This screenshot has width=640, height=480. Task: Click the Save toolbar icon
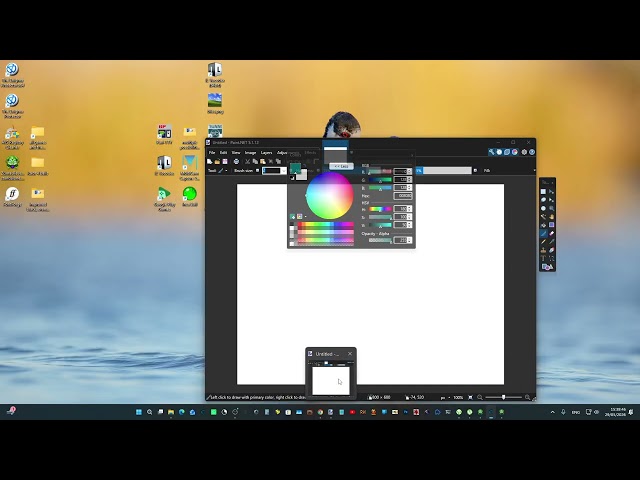(x=225, y=162)
